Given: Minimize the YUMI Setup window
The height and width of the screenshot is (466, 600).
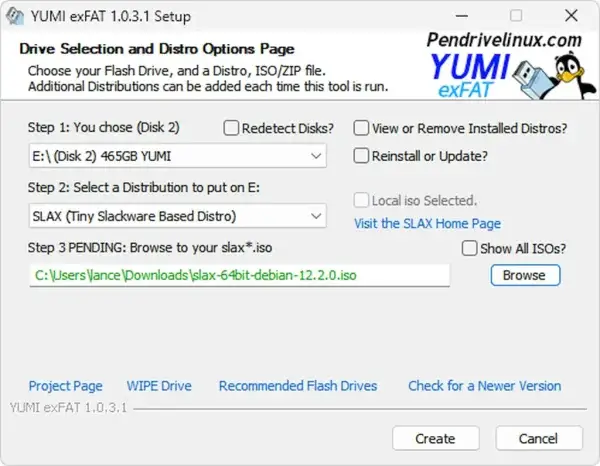Looking at the screenshot, I should click(x=462, y=16).
